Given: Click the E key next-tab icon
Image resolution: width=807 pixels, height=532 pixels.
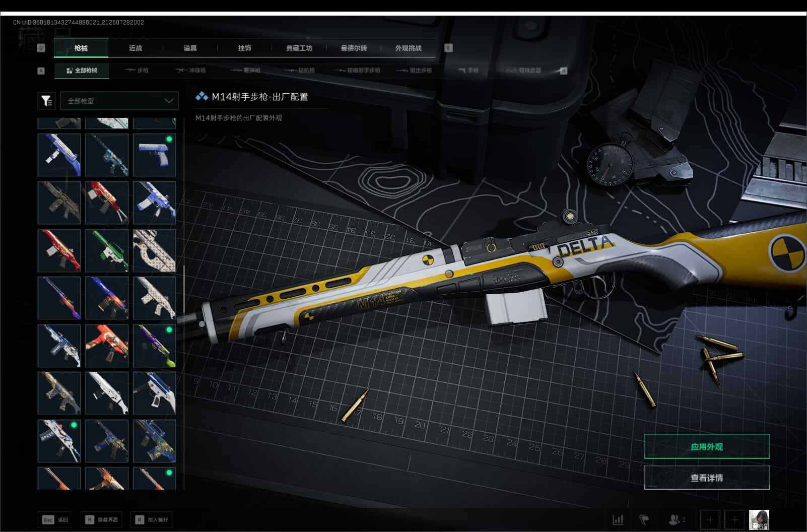Looking at the screenshot, I should (449, 48).
